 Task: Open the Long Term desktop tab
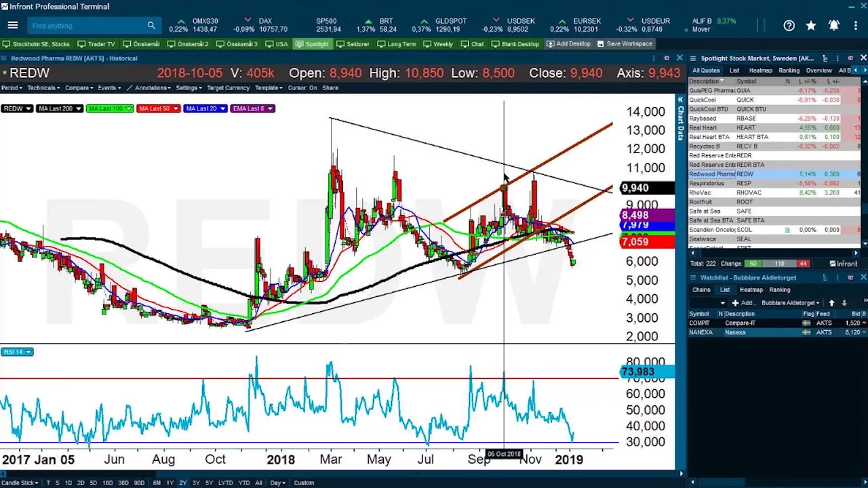tap(397, 44)
